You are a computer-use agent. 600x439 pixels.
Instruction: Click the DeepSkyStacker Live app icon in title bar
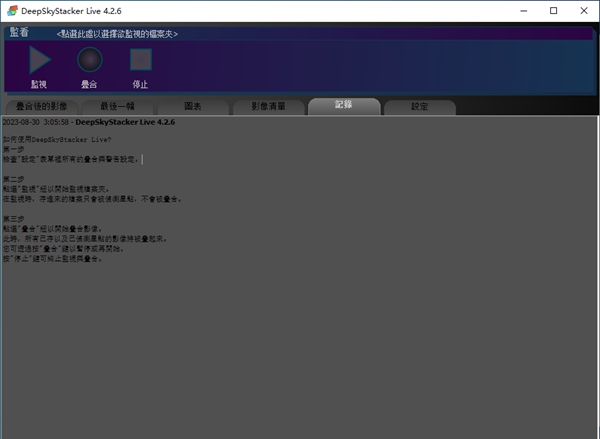click(x=12, y=11)
